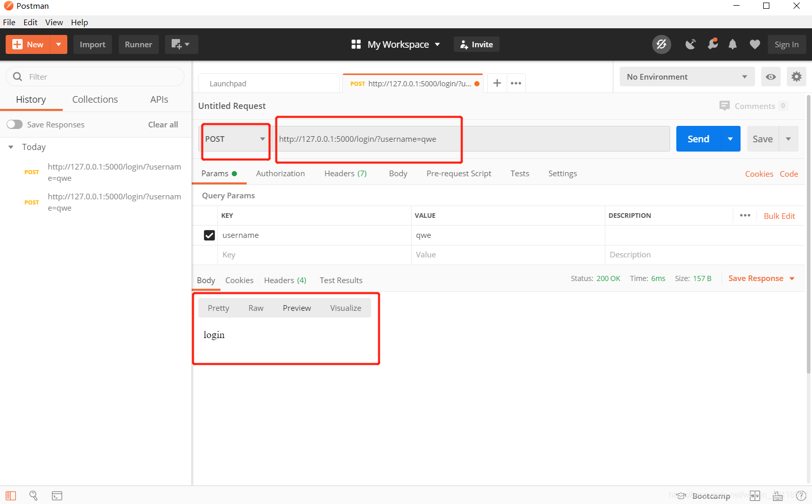
Task: Click the qwe value cell
Action: point(508,235)
